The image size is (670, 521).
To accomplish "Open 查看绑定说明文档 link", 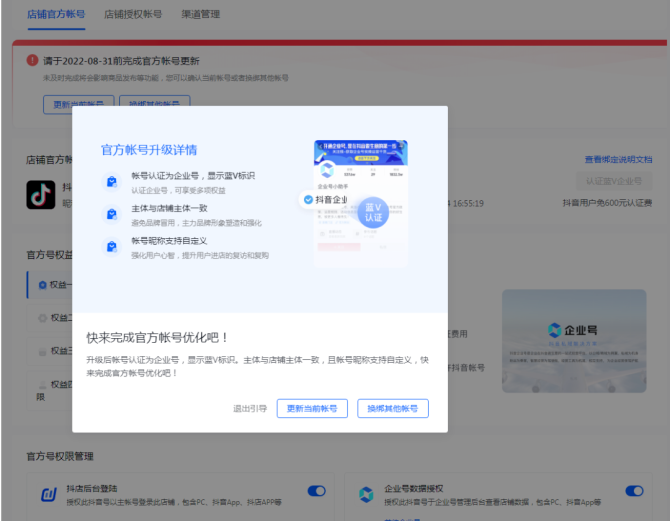I will pos(618,159).
